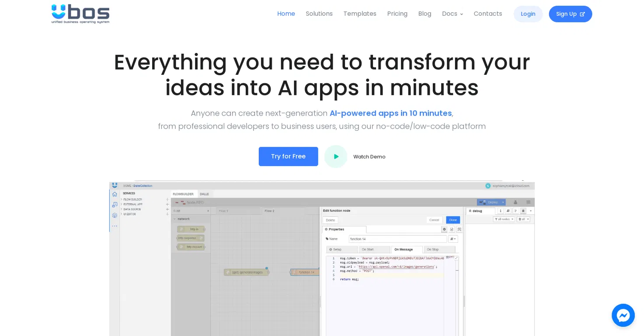The width and height of the screenshot is (644, 336).
Task: Open the 'all nodes' filter dropdown
Action: 504,219
